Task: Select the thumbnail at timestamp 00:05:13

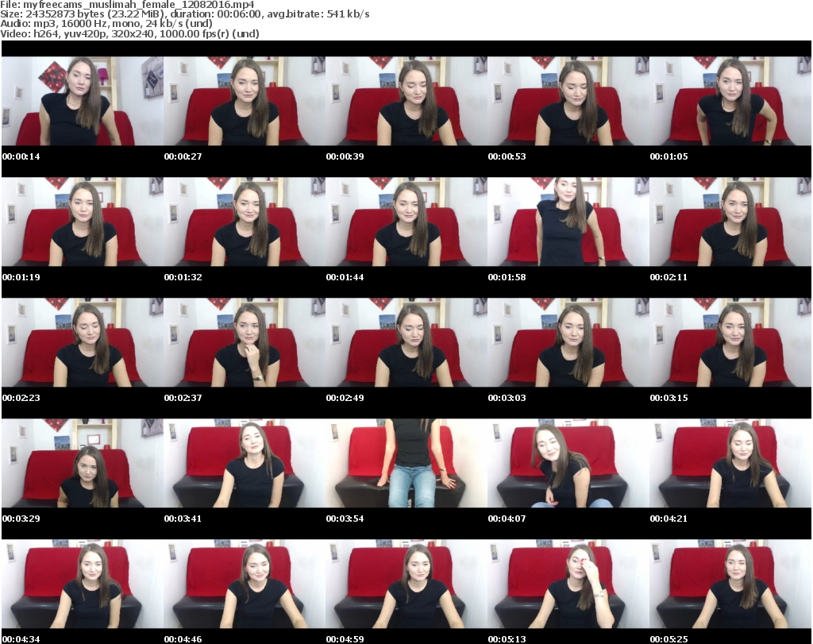Action: click(x=568, y=584)
